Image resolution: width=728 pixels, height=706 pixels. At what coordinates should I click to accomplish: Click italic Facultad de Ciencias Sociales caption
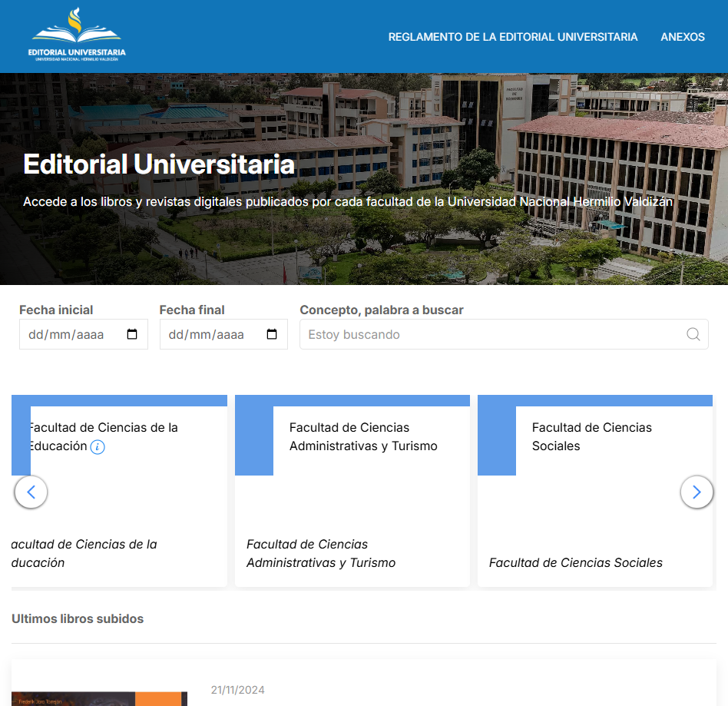click(575, 563)
